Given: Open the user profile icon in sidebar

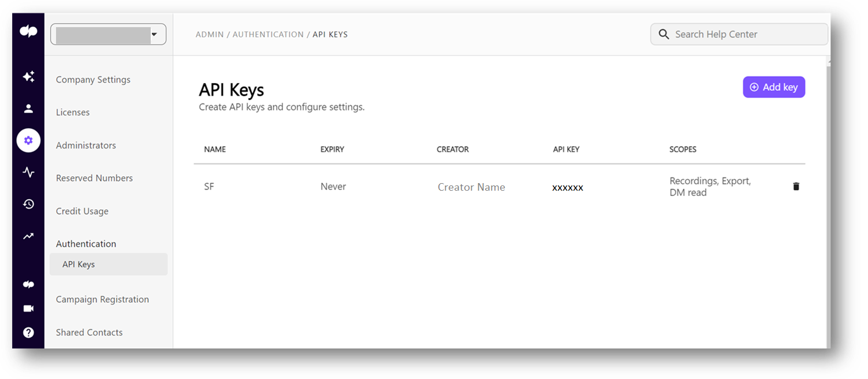Looking at the screenshot, I should 28,109.
